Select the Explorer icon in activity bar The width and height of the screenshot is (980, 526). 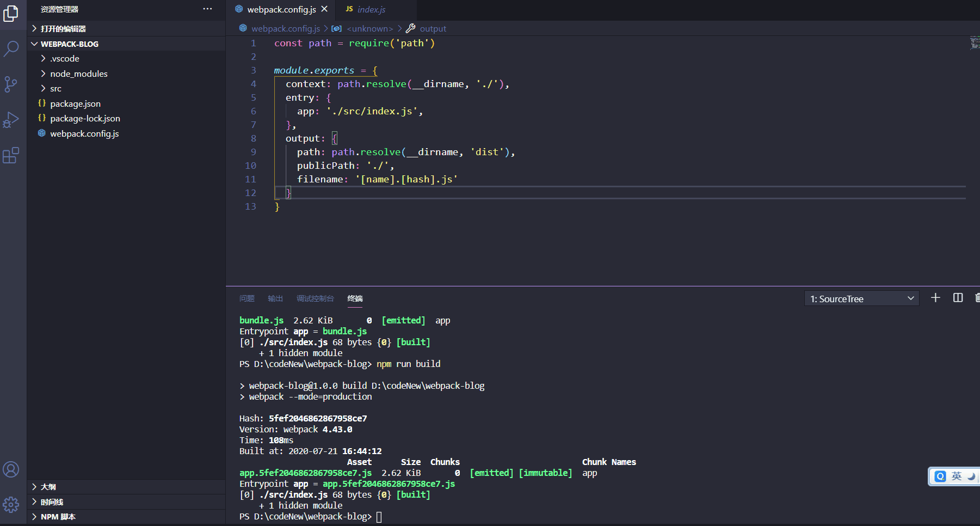[x=11, y=14]
